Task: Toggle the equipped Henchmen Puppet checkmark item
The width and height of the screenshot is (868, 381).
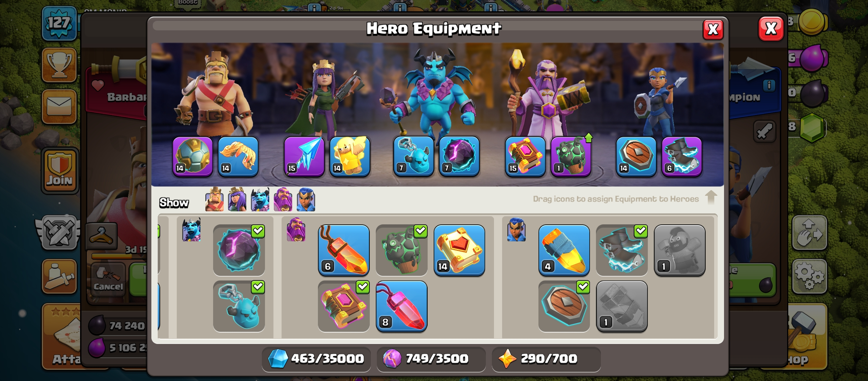Action: (239, 306)
